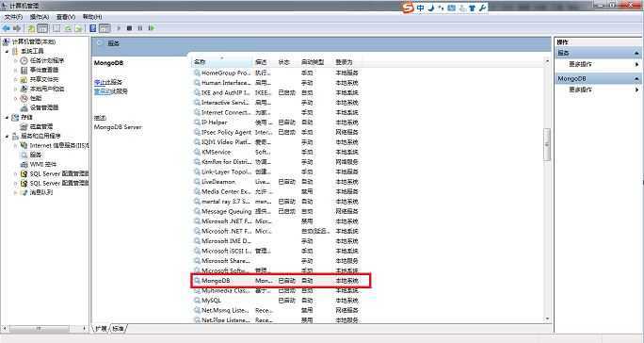Viewport: 644px width, 343px height.
Task: Click the 重启动此服务 link
Action: coord(111,91)
